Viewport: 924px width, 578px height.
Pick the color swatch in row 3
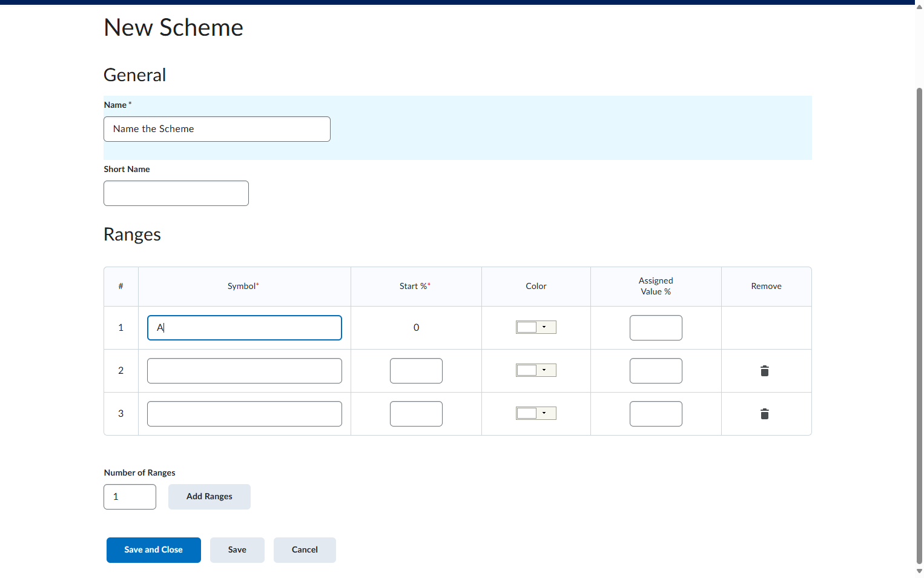[x=527, y=413]
